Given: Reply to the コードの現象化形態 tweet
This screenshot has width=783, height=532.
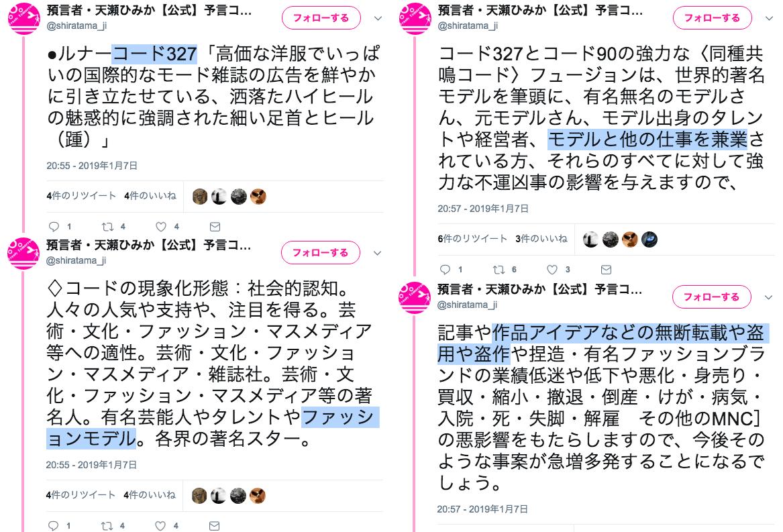Looking at the screenshot, I should tap(53, 525).
